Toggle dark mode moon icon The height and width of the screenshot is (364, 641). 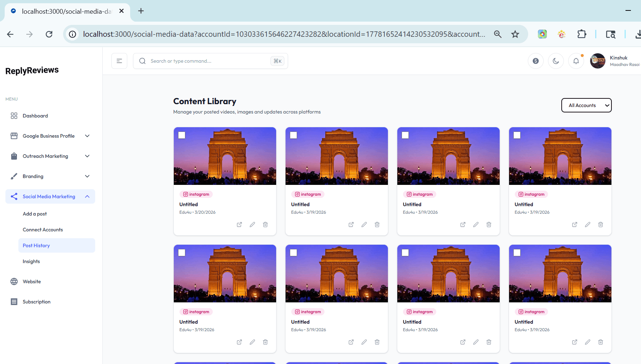pyautogui.click(x=556, y=61)
